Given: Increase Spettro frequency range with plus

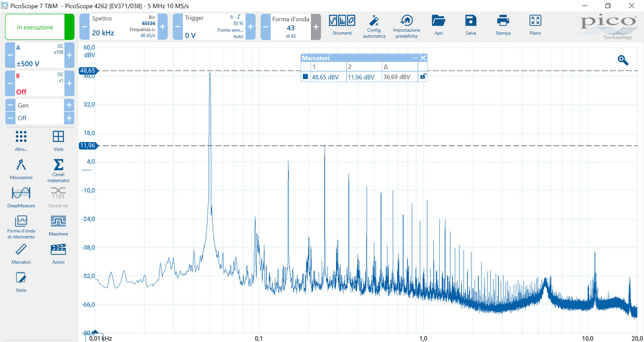Looking at the screenshot, I should click(163, 27).
